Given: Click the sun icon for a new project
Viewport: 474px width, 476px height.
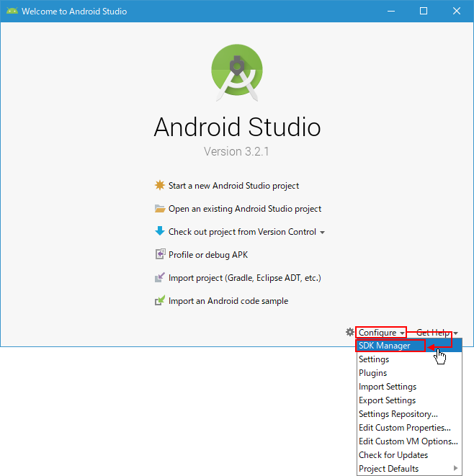Looking at the screenshot, I should pos(160,185).
